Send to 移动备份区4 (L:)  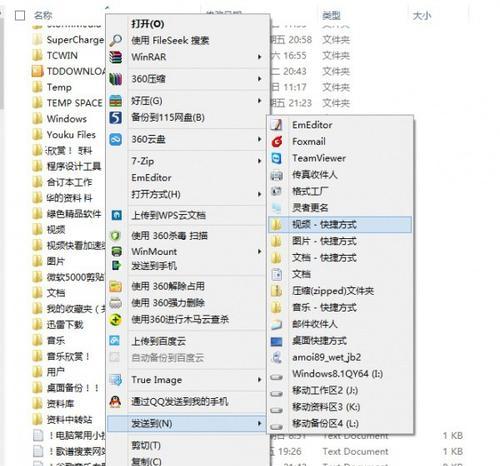click(340, 423)
